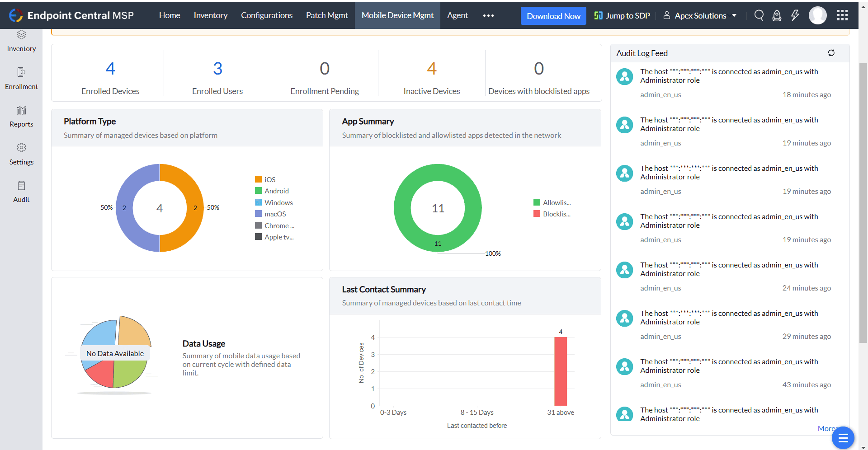Toggle the Android series in Platform Type legend

tap(271, 191)
